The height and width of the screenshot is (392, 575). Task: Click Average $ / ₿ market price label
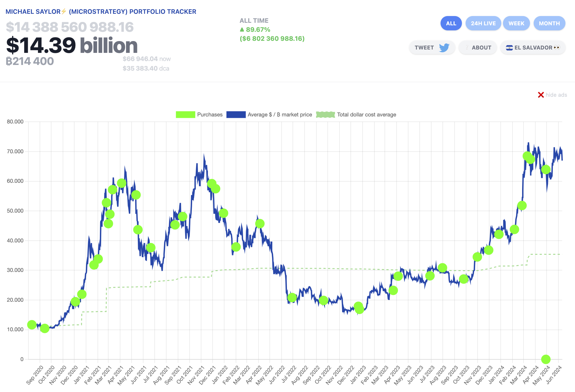point(280,114)
